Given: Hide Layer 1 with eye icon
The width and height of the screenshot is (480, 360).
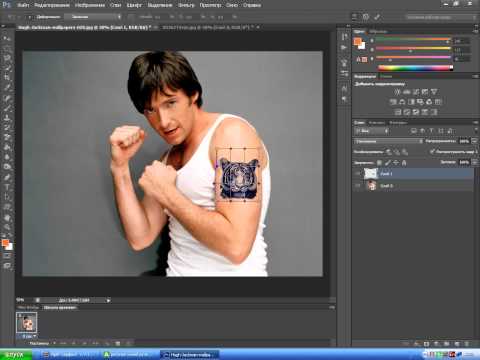Looking at the screenshot, I should pyautogui.click(x=358, y=174).
